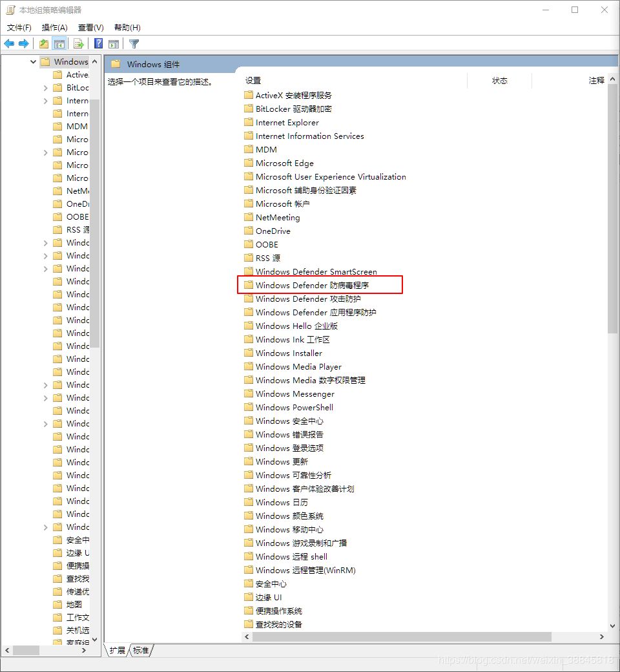Open the 文件(F) menu

[x=19, y=28]
